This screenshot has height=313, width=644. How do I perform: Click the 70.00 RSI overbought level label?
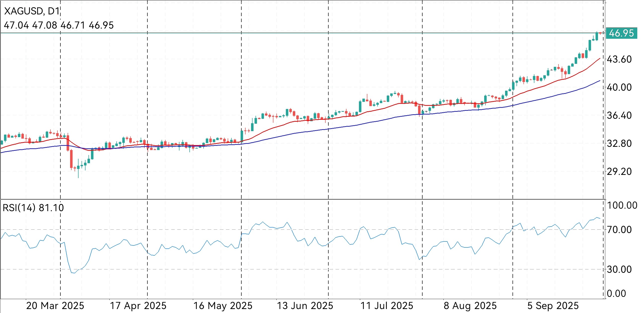tap(619, 230)
